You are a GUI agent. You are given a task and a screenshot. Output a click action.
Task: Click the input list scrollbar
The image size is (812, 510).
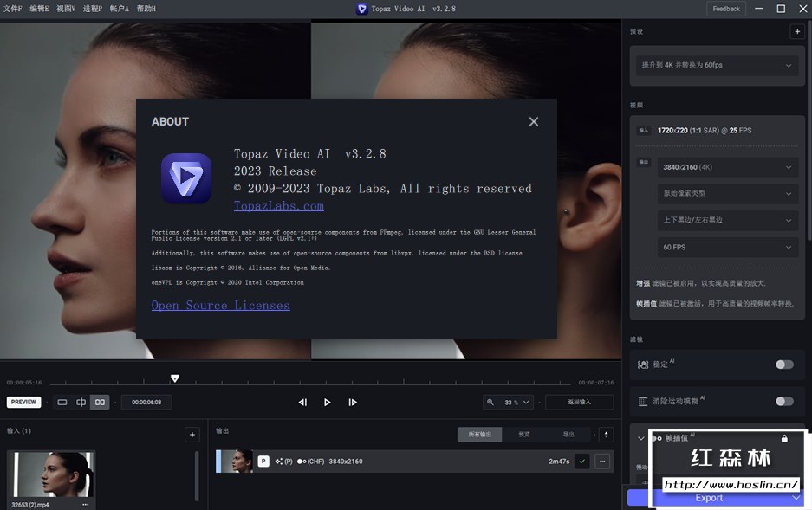tap(197, 476)
